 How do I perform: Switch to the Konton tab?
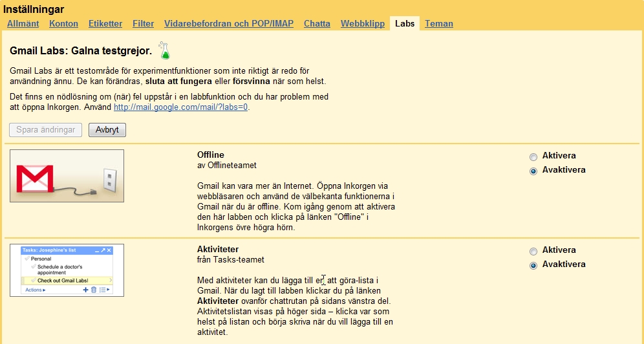pyautogui.click(x=63, y=23)
